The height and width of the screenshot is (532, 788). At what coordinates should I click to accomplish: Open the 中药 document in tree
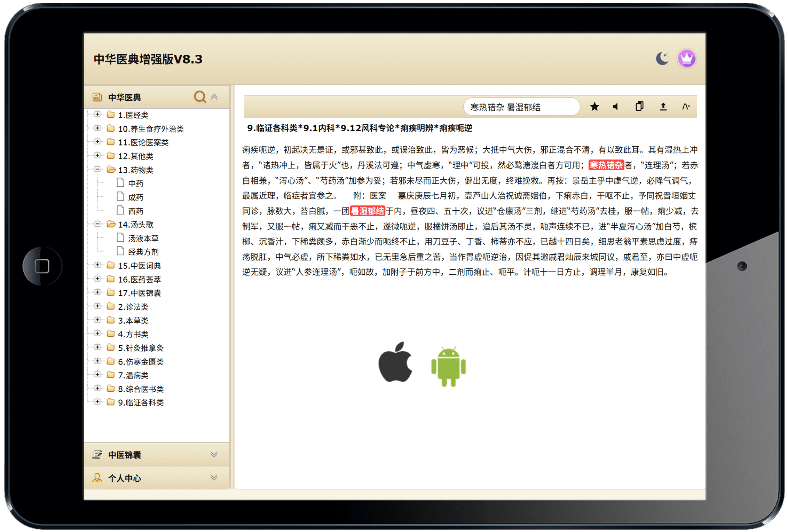coord(135,183)
